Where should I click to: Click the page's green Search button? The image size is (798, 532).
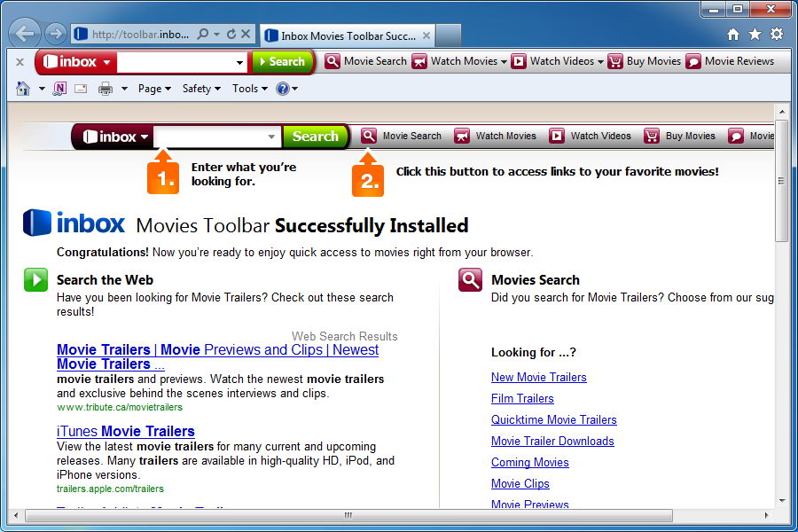(316, 136)
